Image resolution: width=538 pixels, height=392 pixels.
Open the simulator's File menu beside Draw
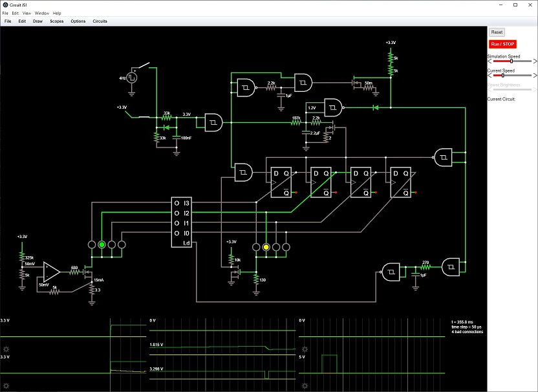coord(8,21)
